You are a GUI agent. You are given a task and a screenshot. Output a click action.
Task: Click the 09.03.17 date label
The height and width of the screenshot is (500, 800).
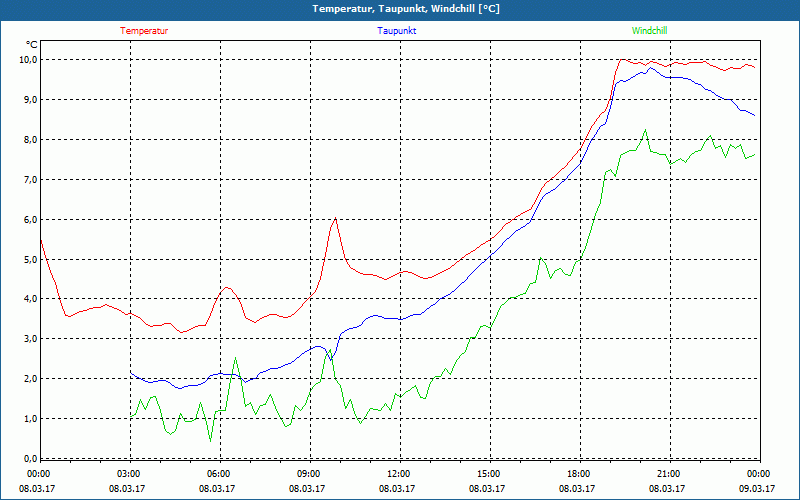coord(757,489)
